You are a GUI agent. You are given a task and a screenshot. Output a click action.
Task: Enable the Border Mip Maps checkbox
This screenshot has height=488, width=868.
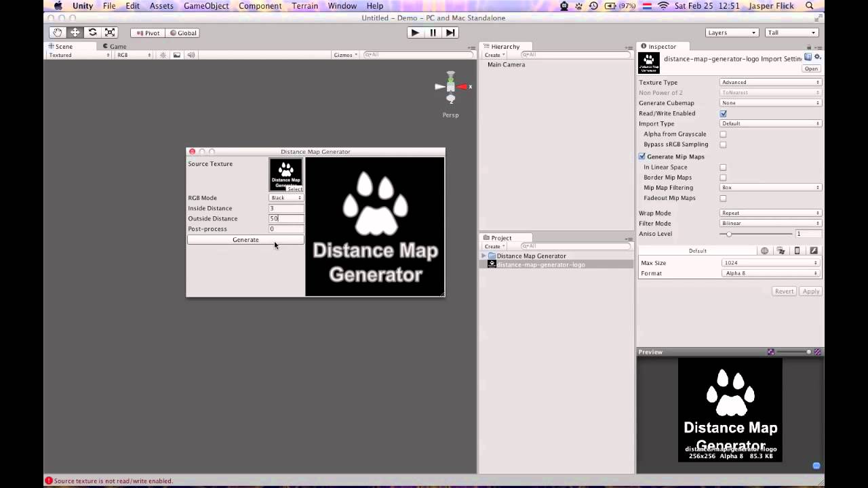click(x=723, y=178)
